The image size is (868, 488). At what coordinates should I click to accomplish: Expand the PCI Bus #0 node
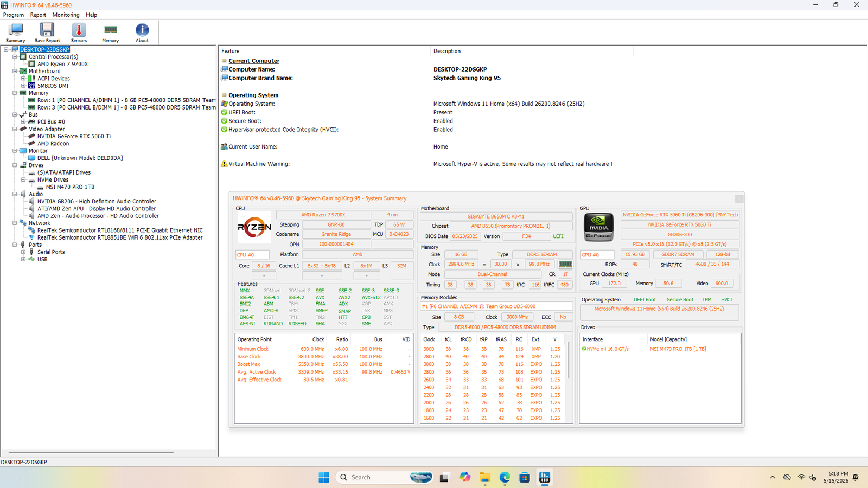pyautogui.click(x=23, y=122)
